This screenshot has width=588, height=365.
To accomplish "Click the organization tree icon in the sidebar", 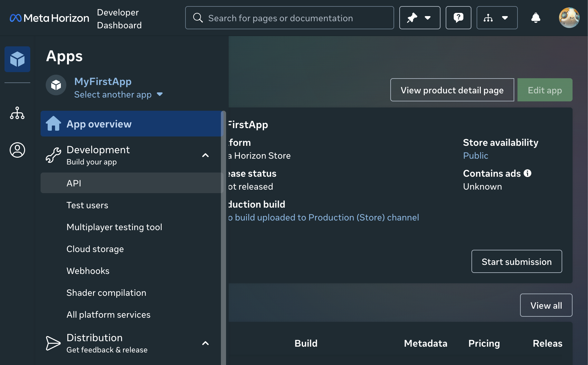I will pyautogui.click(x=17, y=113).
